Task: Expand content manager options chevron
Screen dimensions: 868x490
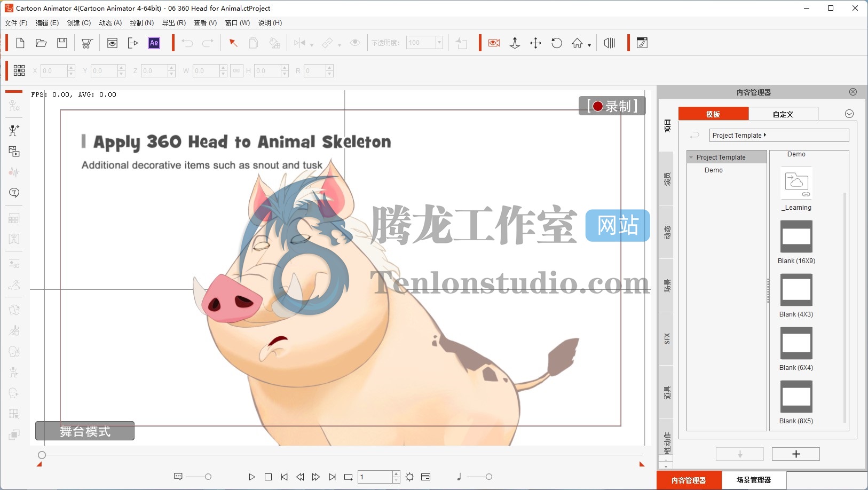Action: [849, 114]
